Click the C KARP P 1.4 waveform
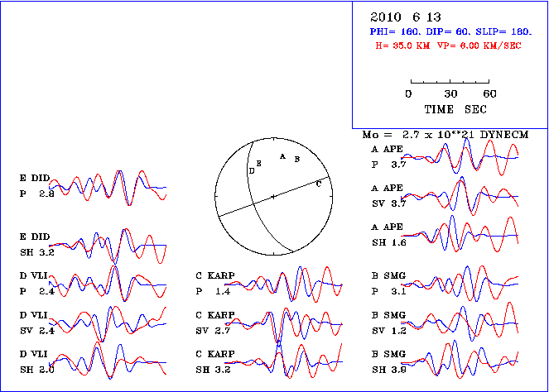Viewport: 549px width, 392px height. 283,284
